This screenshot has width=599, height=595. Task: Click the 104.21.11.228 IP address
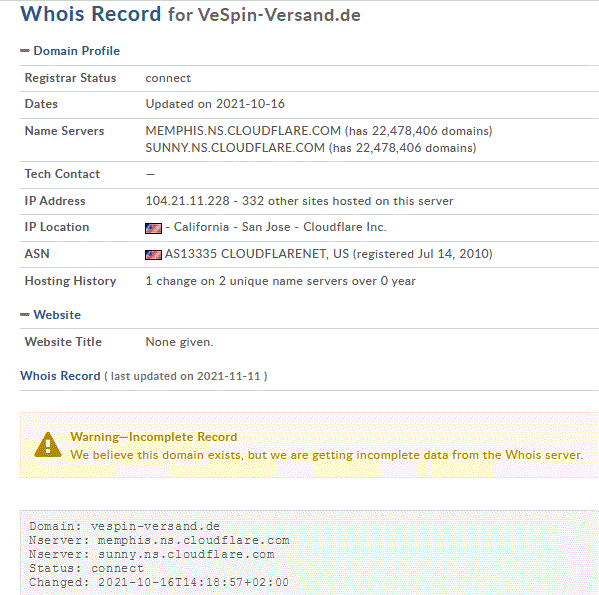click(x=188, y=201)
